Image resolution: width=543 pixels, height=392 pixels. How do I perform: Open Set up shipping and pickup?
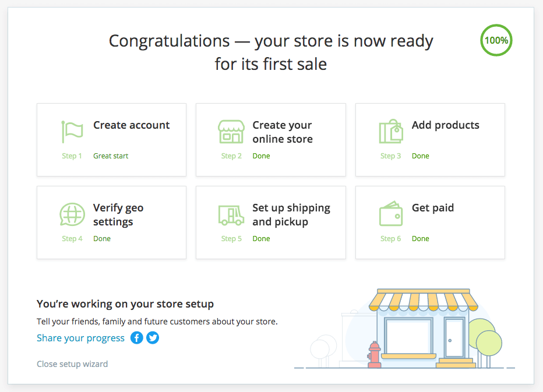(291, 215)
